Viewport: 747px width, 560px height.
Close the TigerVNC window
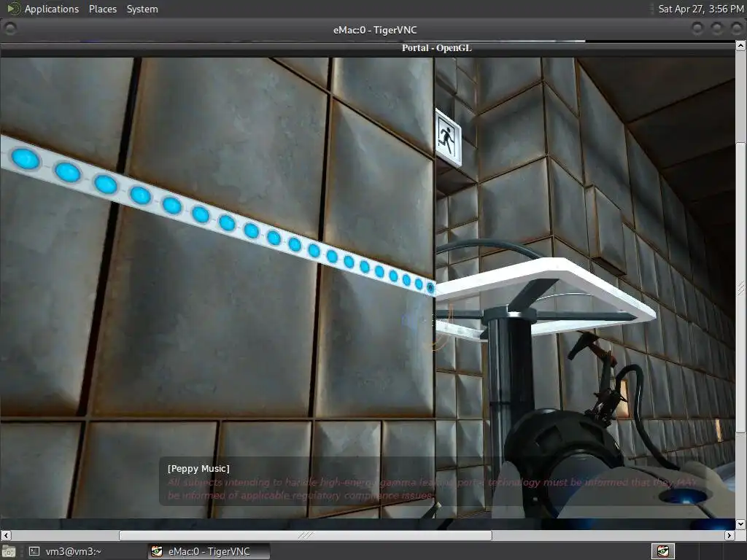click(x=738, y=29)
